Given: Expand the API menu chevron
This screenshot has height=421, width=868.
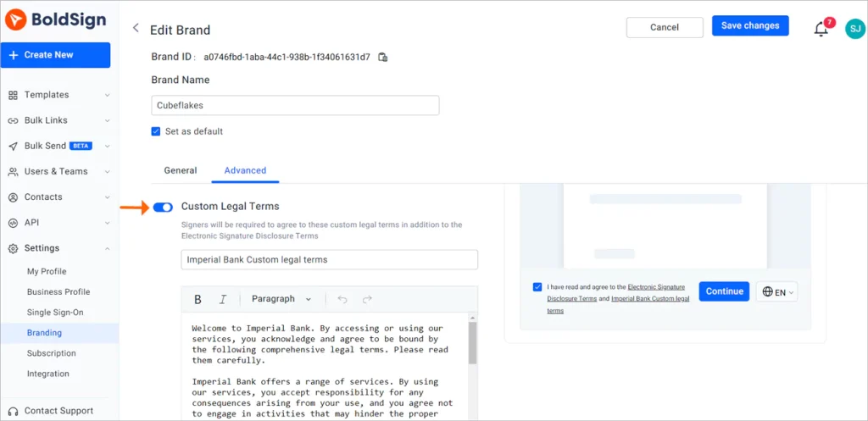Looking at the screenshot, I should 108,223.
